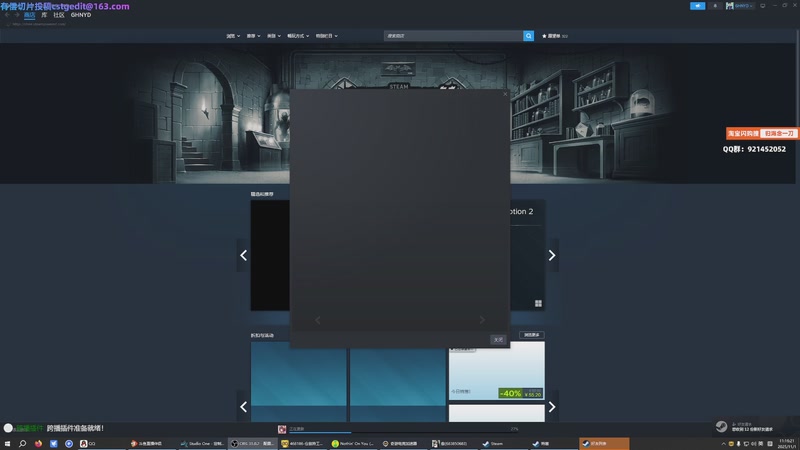
Task: Open the GHNYD profile tab
Action: point(81,15)
